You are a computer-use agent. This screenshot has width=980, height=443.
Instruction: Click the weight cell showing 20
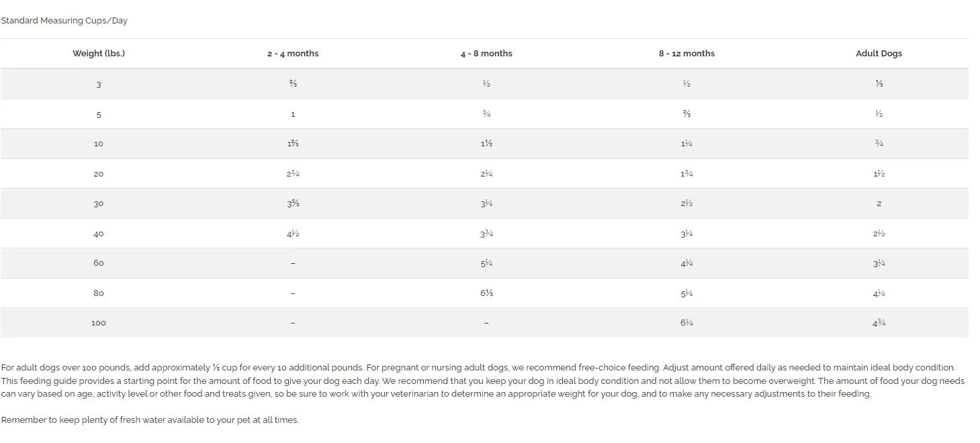[99, 174]
